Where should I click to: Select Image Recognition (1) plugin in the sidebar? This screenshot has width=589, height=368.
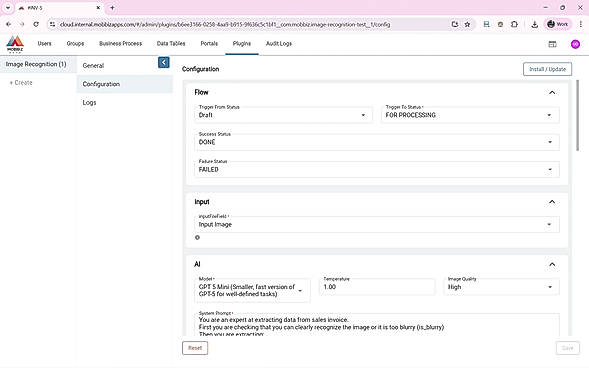pyautogui.click(x=38, y=64)
